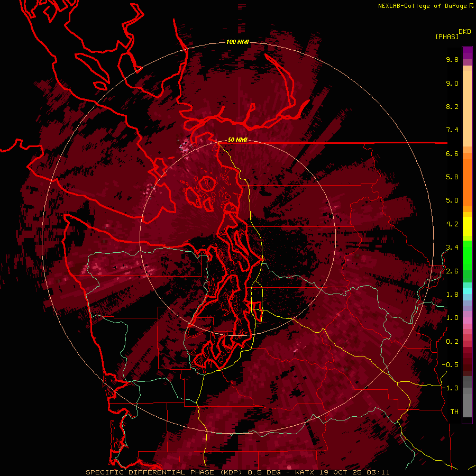Click the peach color bar segment

tap(467, 108)
